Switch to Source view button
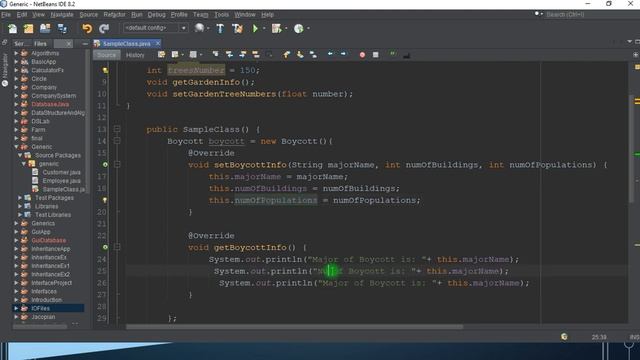640x360 pixels. 107,55
